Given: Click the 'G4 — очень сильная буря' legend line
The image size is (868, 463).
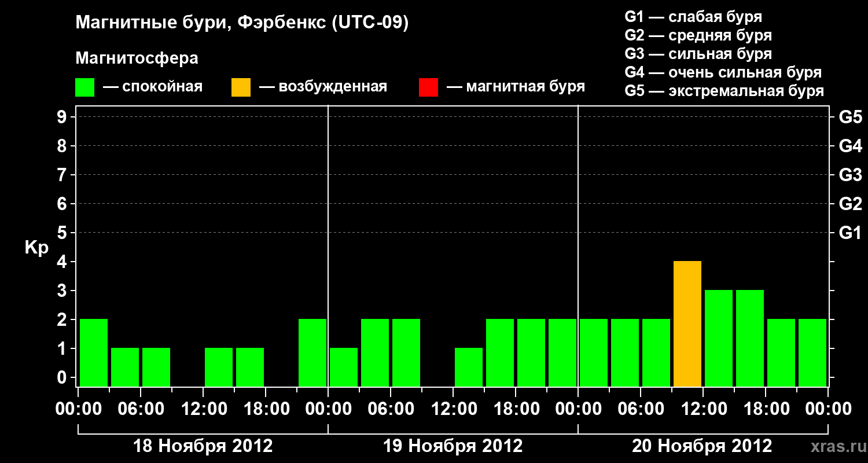Looking at the screenshot, I should click(x=723, y=72).
